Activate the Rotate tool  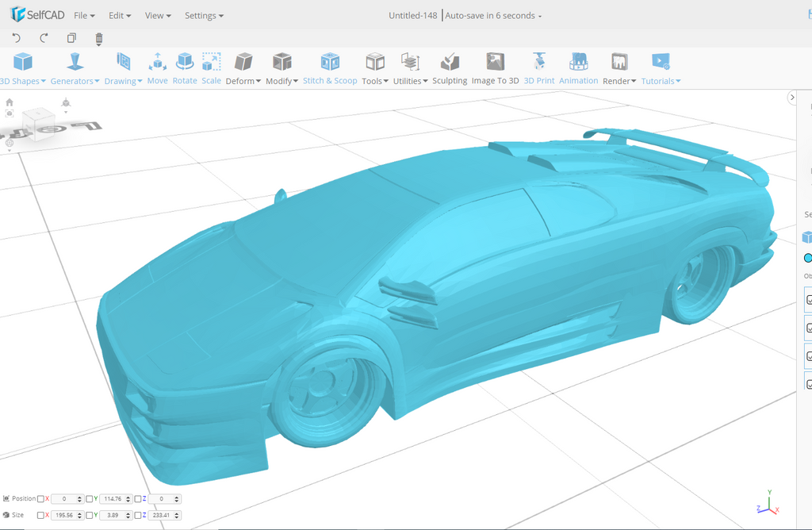tap(185, 67)
